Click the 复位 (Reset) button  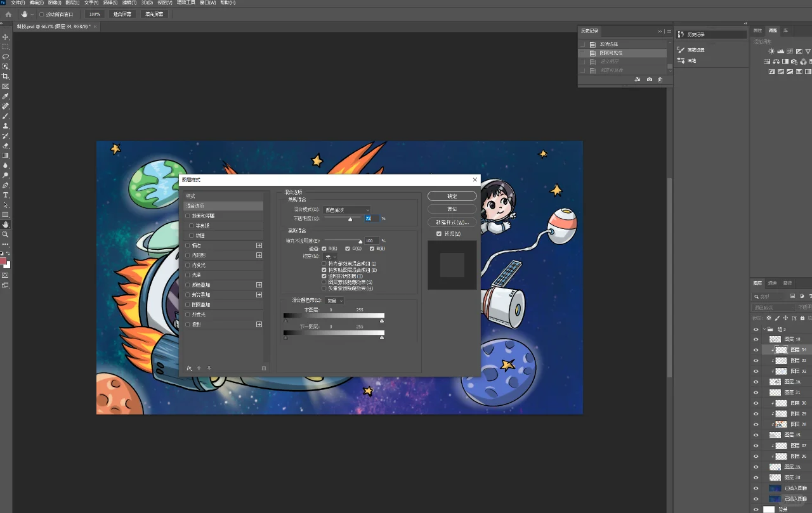[x=452, y=209]
